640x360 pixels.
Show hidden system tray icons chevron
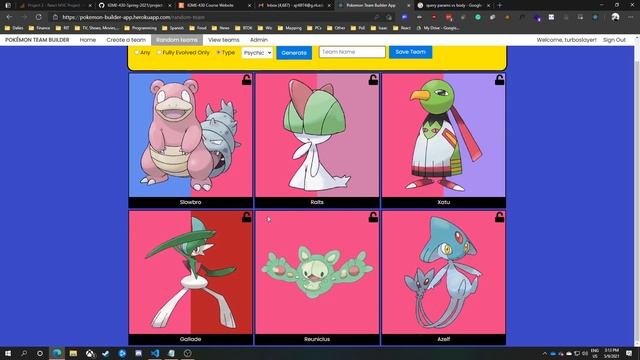point(544,353)
